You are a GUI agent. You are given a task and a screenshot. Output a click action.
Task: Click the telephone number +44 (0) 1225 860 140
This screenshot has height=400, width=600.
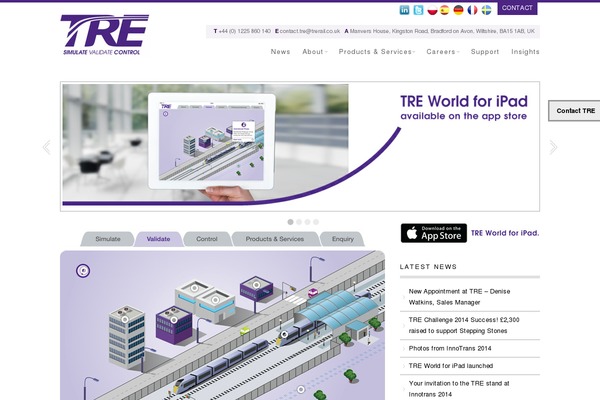click(244, 31)
